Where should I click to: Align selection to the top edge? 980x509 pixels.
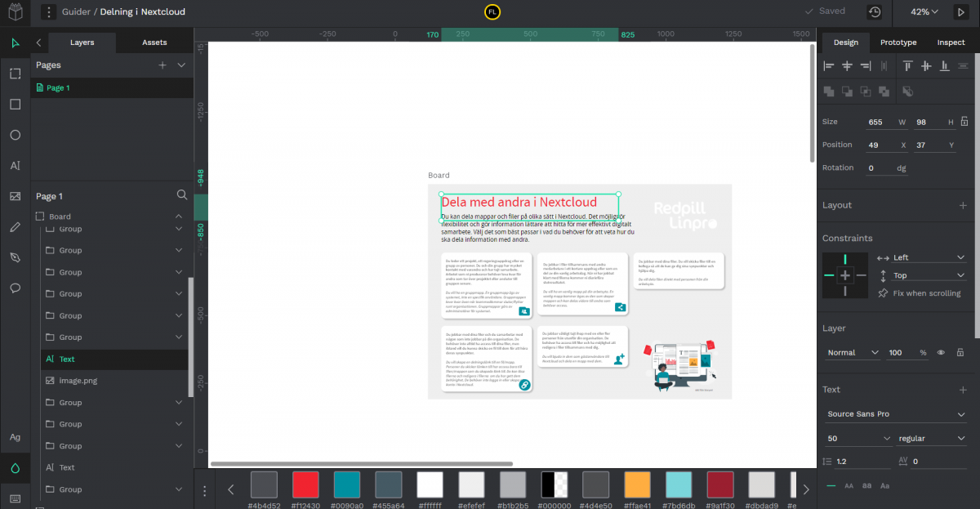pos(907,65)
